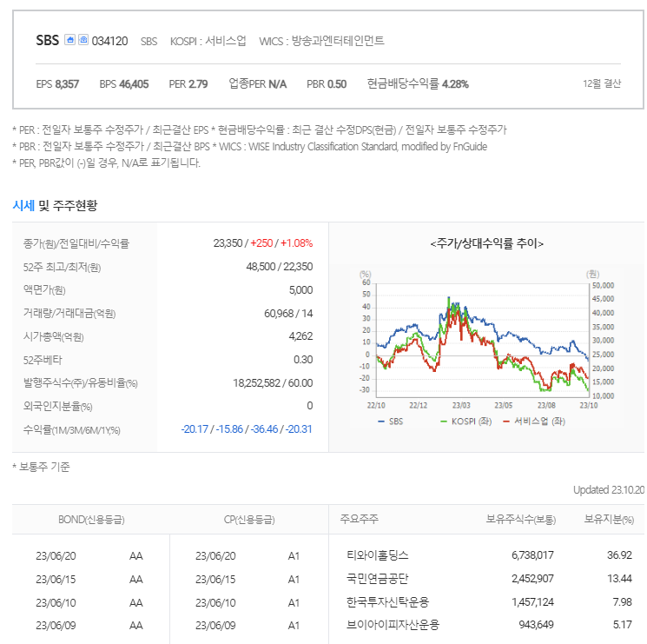Click closing price 23,350 / +250 / +1.08% value
The height and width of the screenshot is (644, 647).
pos(263,243)
